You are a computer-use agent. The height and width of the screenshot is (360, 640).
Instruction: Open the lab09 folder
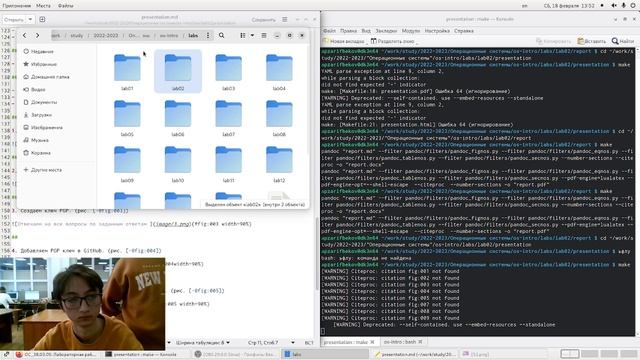click(x=127, y=164)
